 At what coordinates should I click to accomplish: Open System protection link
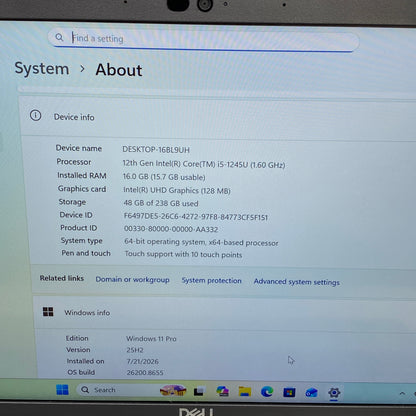click(x=211, y=280)
